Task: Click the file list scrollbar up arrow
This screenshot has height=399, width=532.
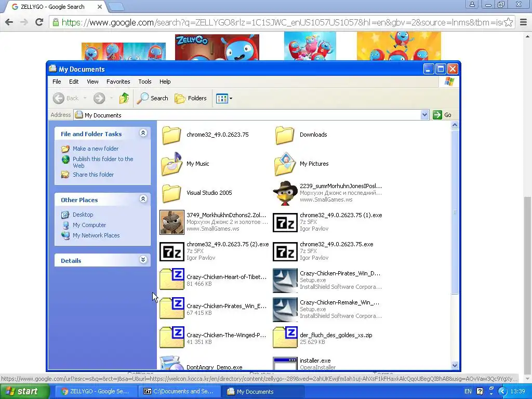Action: 455,125
